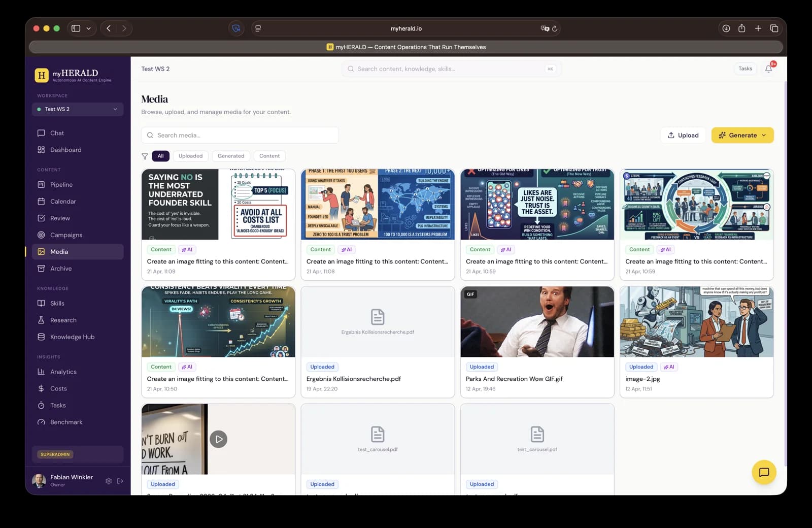Image resolution: width=812 pixels, height=528 pixels.
Task: Click the log out icon
Action: click(120, 481)
